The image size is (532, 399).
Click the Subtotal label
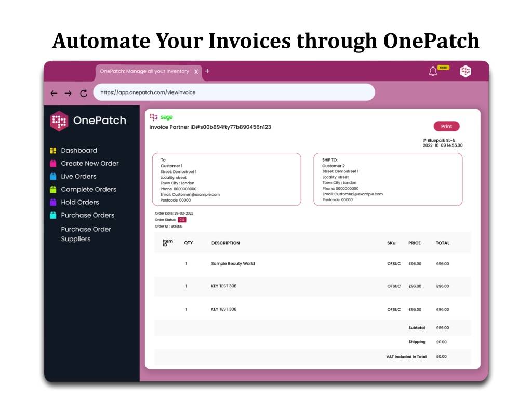tap(417, 328)
